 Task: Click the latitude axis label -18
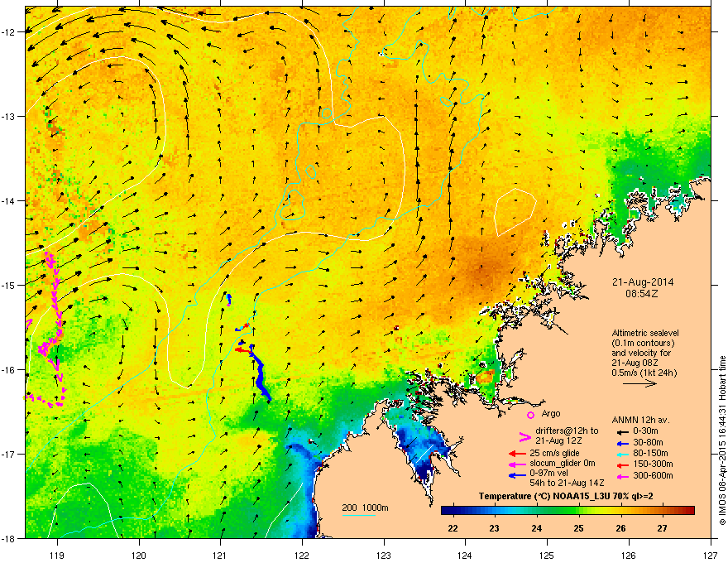(x=9, y=538)
